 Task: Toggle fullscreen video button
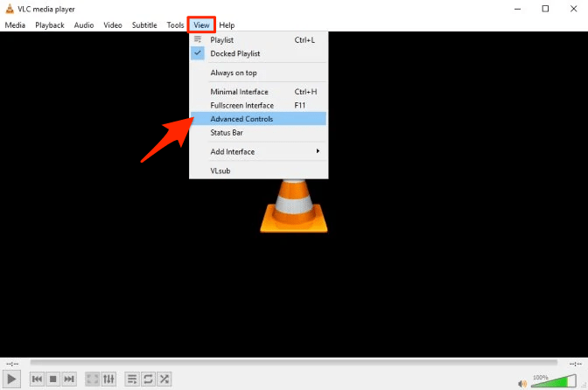pos(92,380)
